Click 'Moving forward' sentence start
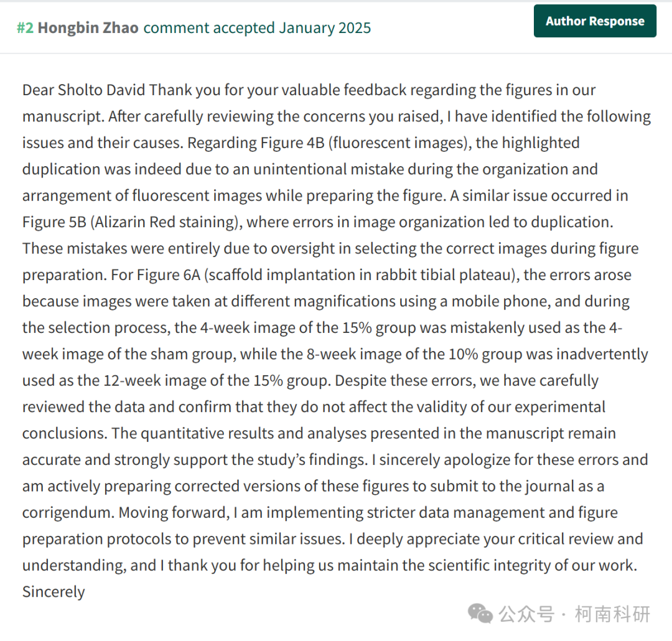The image size is (672, 641). tap(174, 513)
